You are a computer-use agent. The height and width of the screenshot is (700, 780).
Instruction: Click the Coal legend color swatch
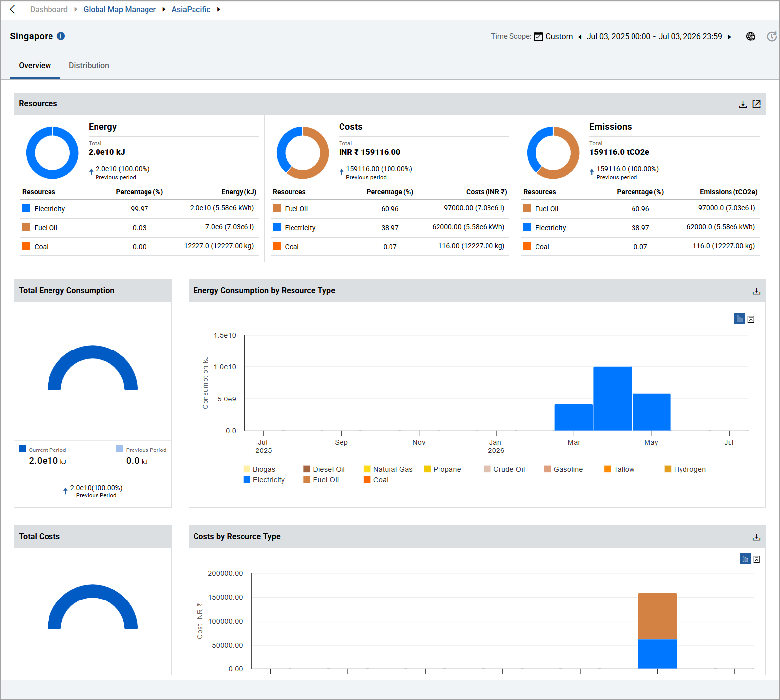click(x=367, y=480)
